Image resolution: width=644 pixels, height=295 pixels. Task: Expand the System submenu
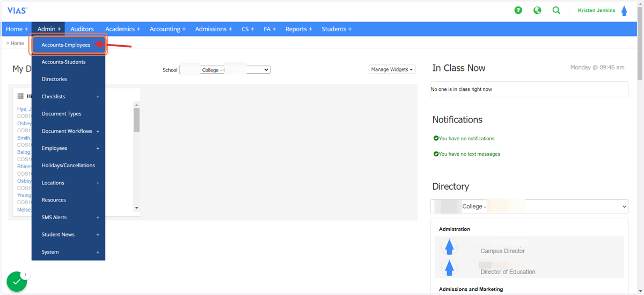click(x=69, y=251)
